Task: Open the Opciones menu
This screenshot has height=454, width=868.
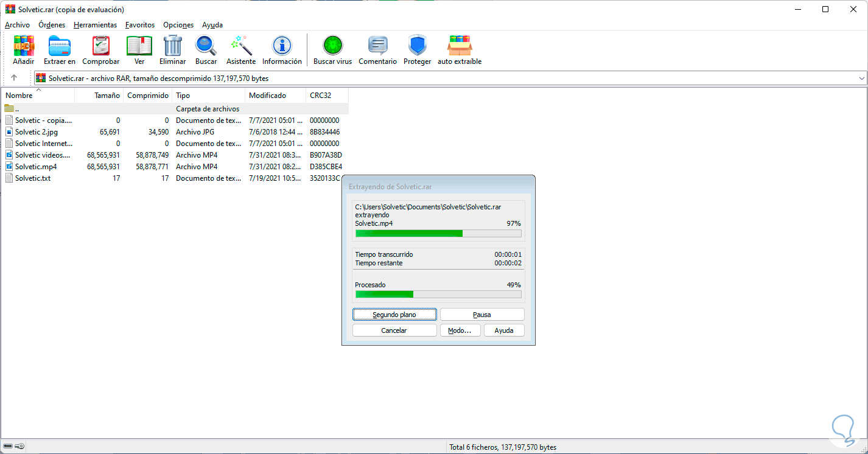Action: click(178, 25)
